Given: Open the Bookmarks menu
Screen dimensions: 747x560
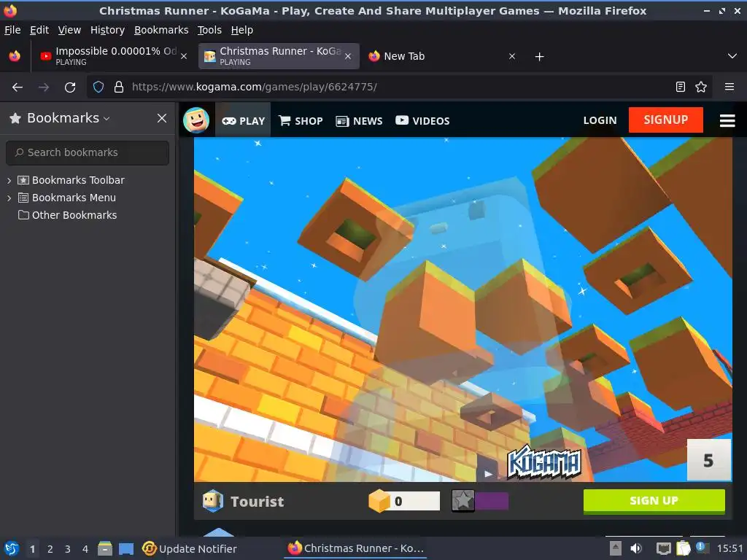Looking at the screenshot, I should 161,30.
